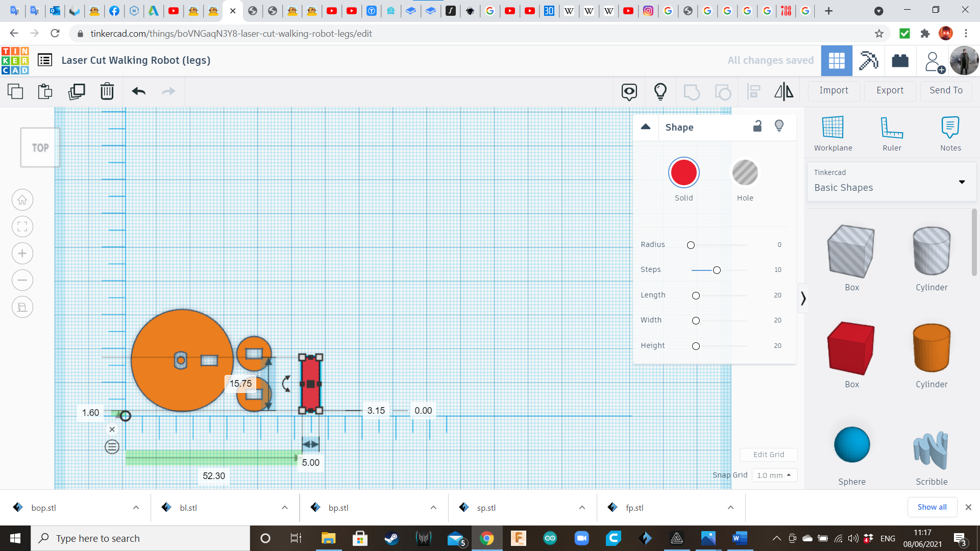Switch to the Blocks view tab
Viewport: 980px width, 551px height.
(868, 61)
